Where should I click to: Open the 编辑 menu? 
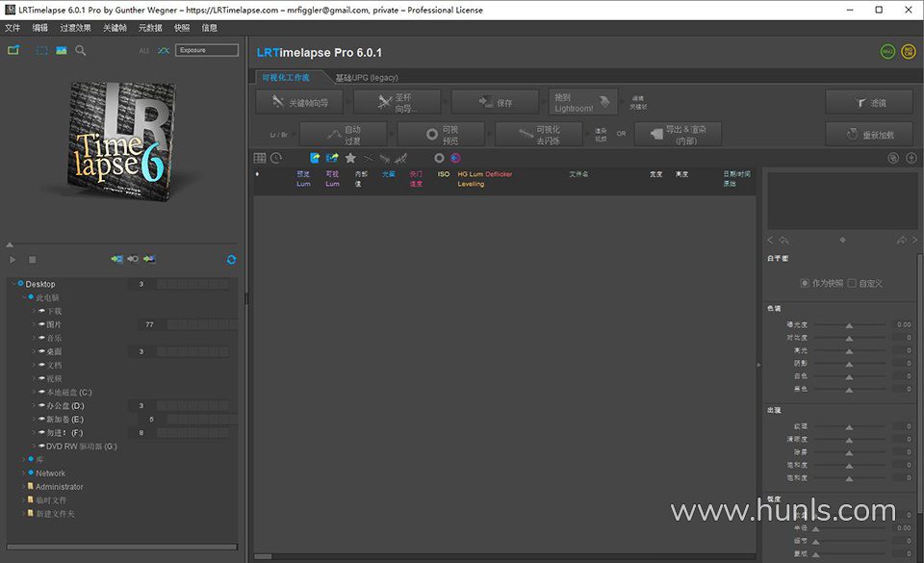[x=40, y=28]
